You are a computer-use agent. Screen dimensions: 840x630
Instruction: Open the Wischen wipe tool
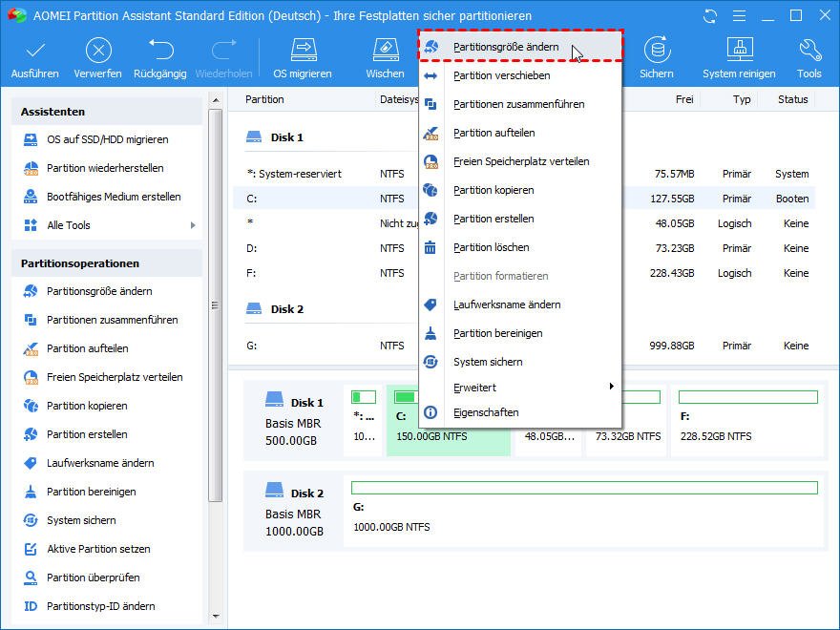tap(386, 58)
